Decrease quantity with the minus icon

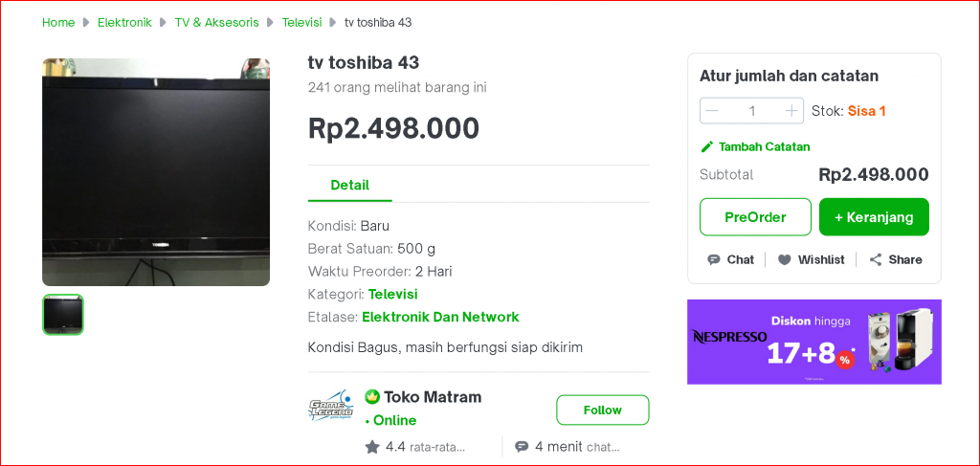[x=712, y=111]
